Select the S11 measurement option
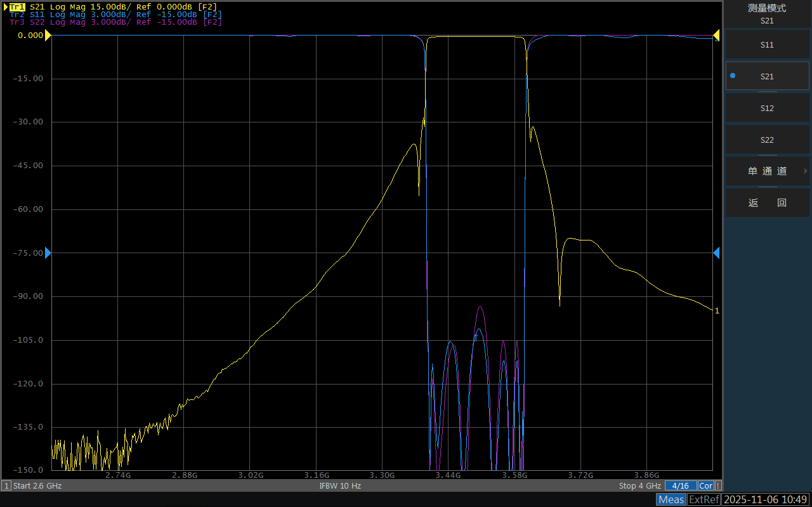812x507 pixels. click(x=767, y=45)
